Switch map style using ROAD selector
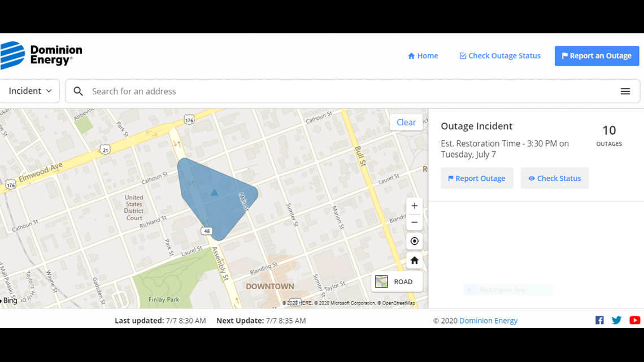The width and height of the screenshot is (644, 362). (397, 282)
